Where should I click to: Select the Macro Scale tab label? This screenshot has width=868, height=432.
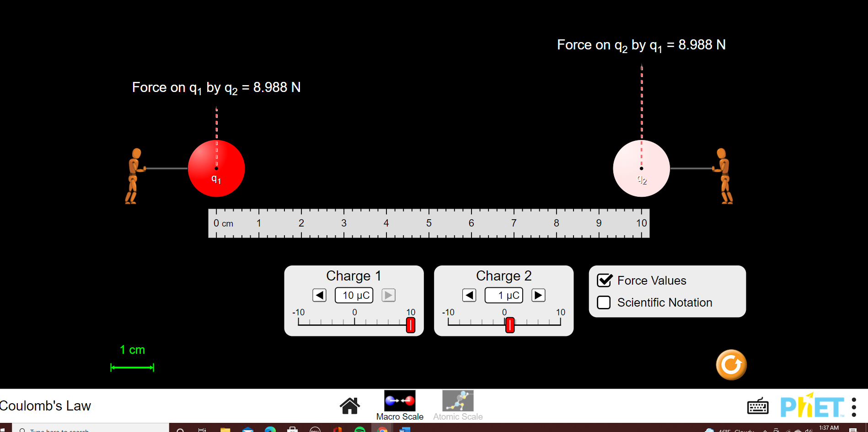[400, 416]
